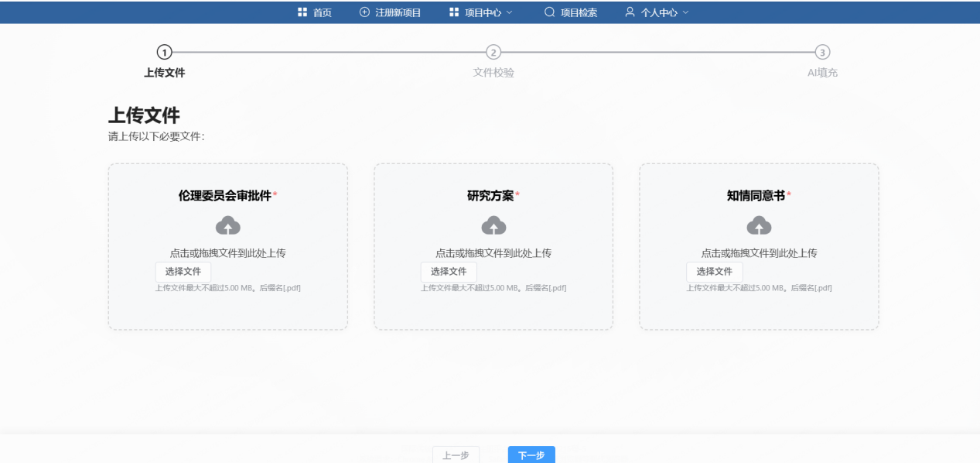Expand the 项目中心 dropdown arrow

pyautogui.click(x=509, y=12)
